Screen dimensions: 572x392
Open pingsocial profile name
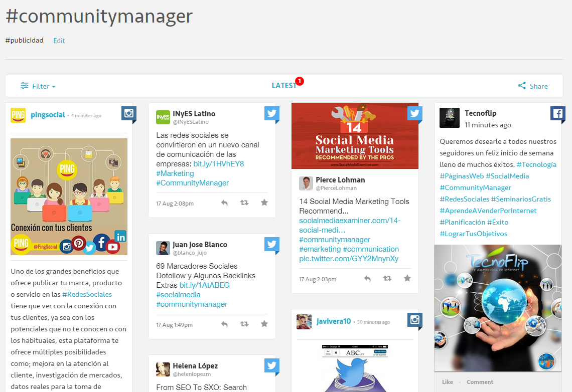[x=48, y=115]
